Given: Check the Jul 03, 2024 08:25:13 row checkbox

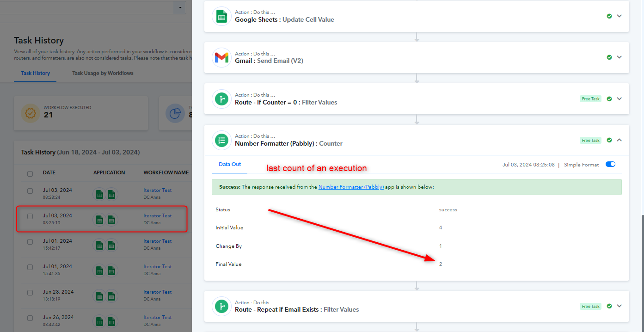Looking at the screenshot, I should 30,216.
